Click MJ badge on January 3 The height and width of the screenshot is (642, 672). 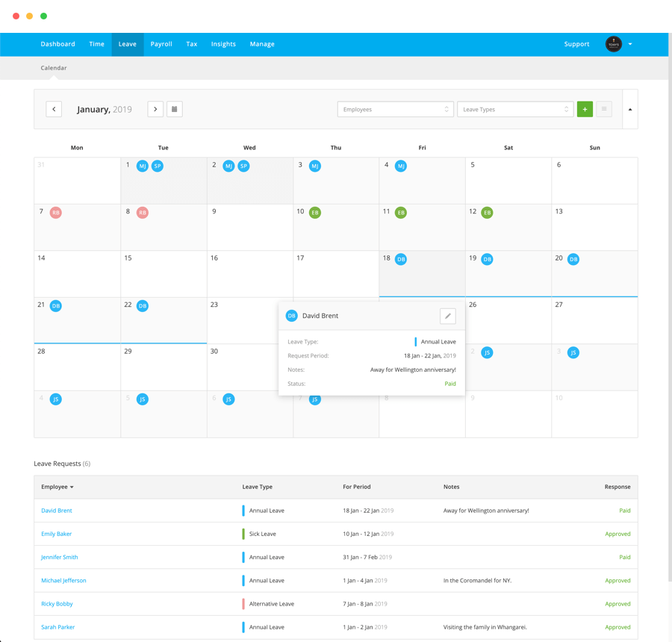click(x=315, y=166)
